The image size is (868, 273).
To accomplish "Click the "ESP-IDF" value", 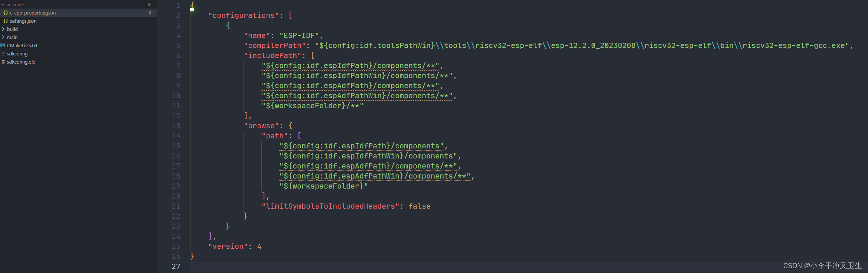I will [299, 35].
